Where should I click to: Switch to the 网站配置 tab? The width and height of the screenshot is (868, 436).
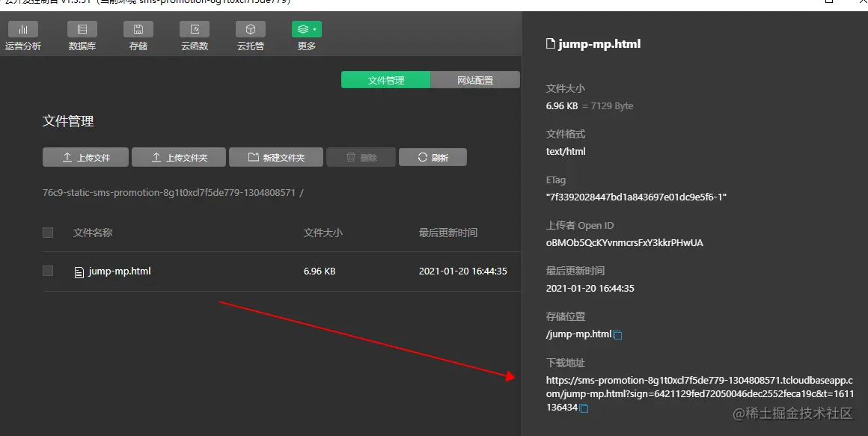475,80
